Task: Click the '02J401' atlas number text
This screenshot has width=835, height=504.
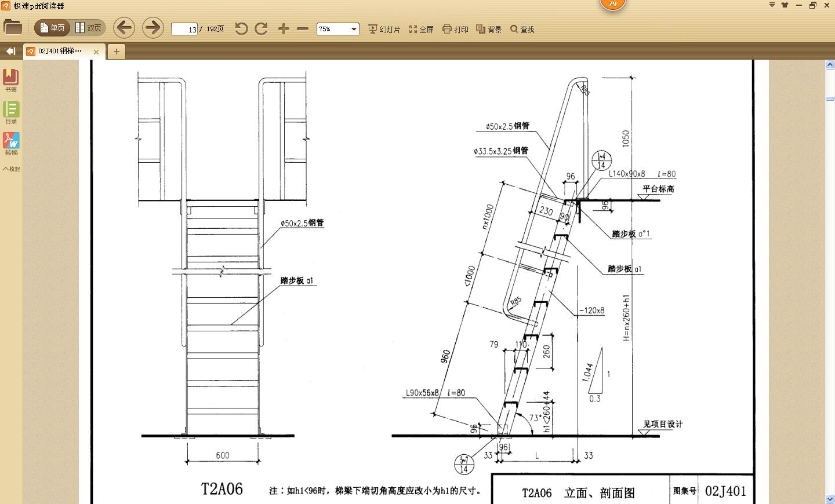Action: pos(726,491)
